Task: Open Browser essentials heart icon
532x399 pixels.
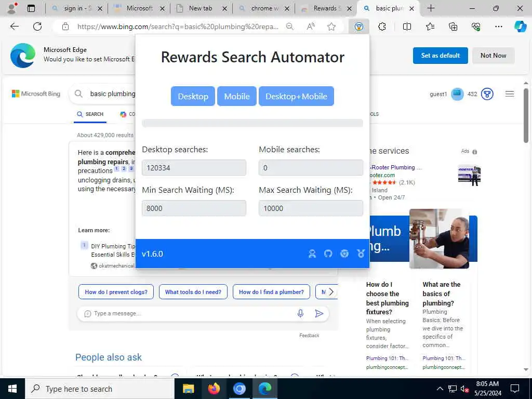Action: (x=476, y=26)
